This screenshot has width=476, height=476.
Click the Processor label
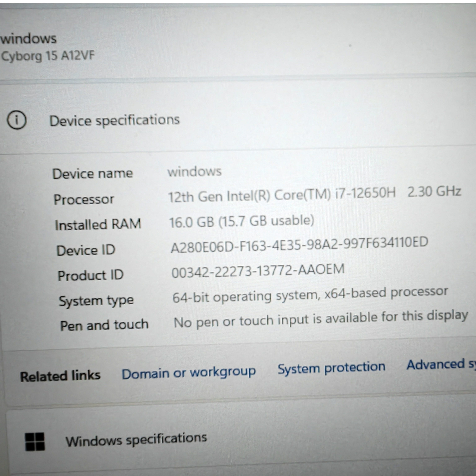tap(84, 199)
